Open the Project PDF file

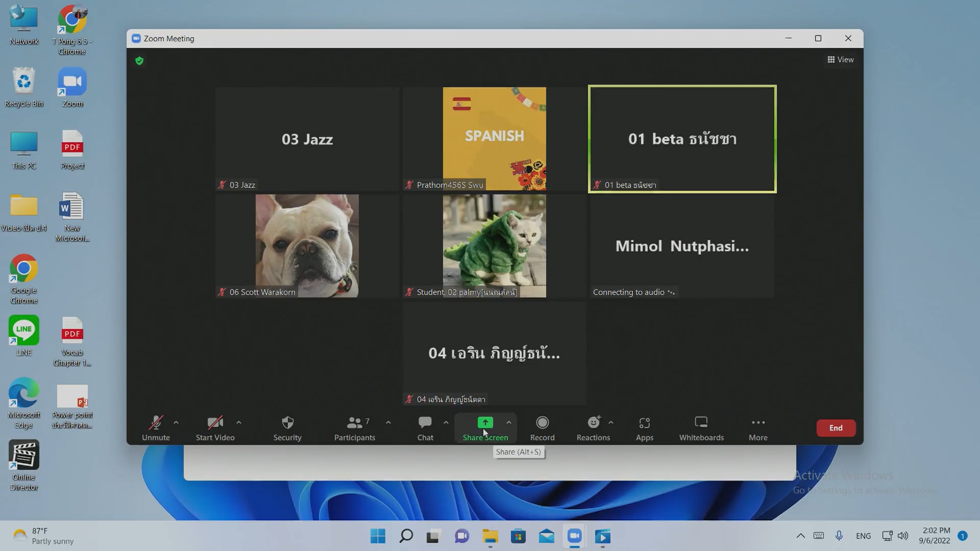click(72, 150)
